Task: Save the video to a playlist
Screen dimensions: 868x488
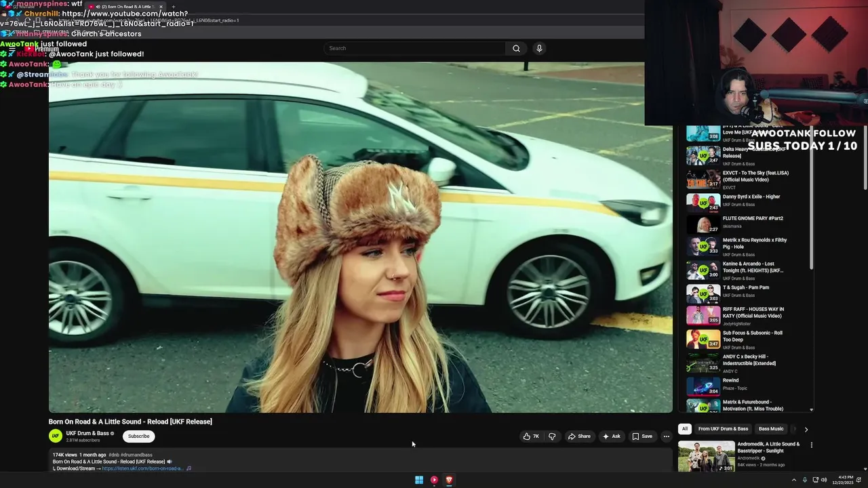Action: click(x=642, y=436)
